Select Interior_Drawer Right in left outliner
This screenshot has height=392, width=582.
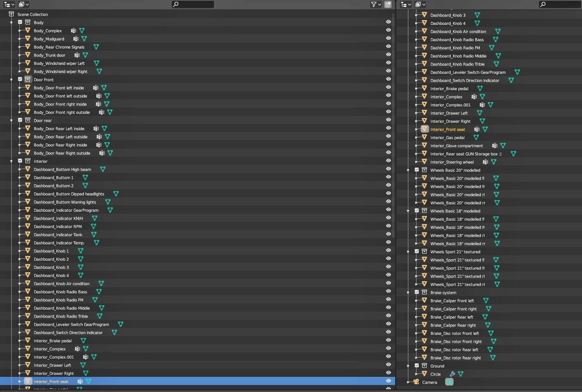(54, 373)
